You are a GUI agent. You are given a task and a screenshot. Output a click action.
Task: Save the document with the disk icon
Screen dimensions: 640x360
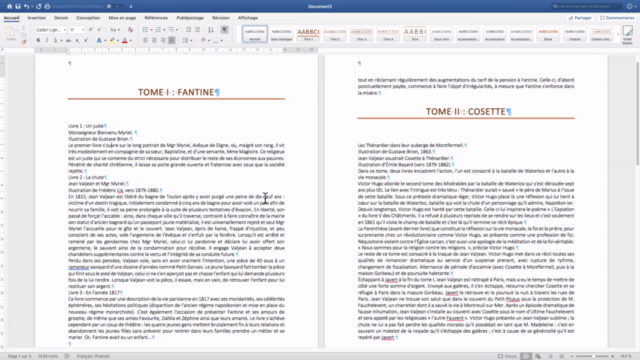click(x=18, y=6)
